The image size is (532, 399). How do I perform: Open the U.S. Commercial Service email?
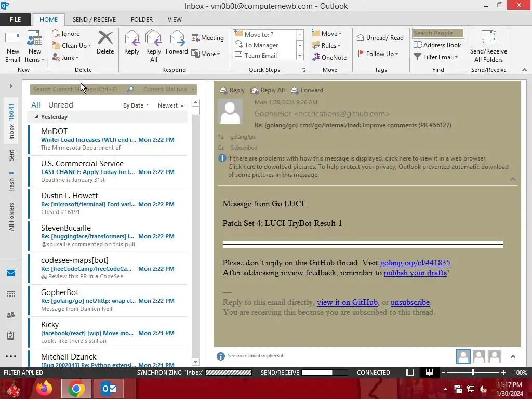point(108,171)
